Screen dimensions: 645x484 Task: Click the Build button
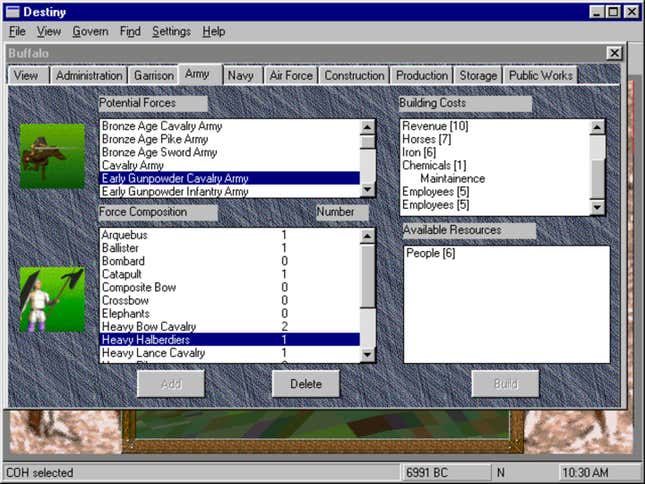tap(505, 384)
